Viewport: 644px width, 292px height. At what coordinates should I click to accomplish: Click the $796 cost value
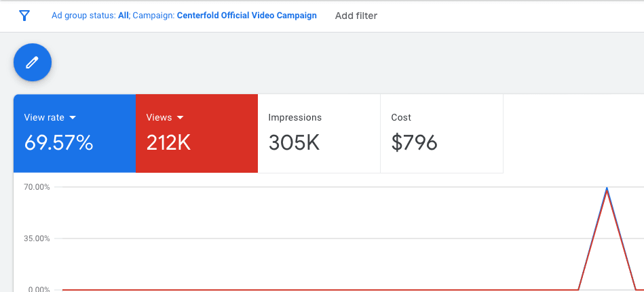[x=415, y=143]
